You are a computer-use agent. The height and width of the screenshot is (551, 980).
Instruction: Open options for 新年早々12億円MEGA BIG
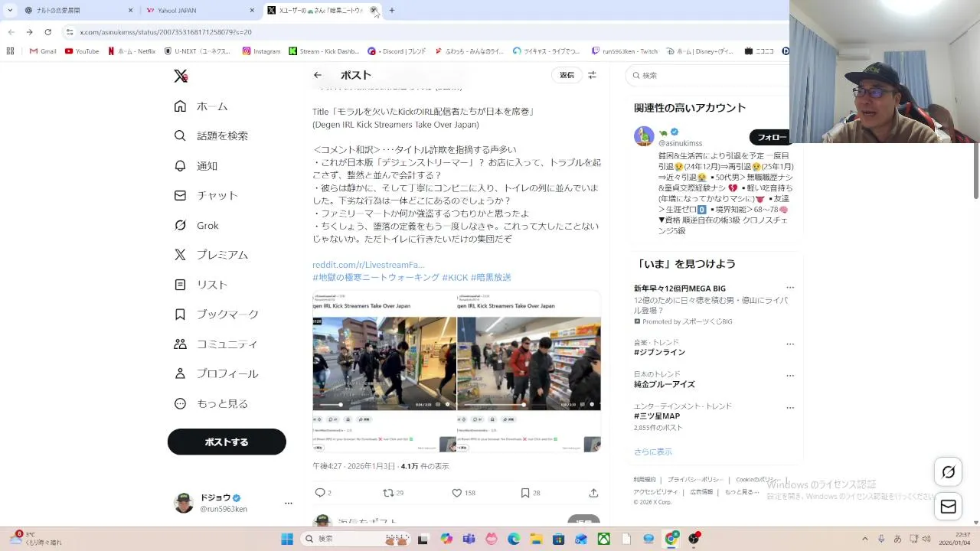click(790, 288)
